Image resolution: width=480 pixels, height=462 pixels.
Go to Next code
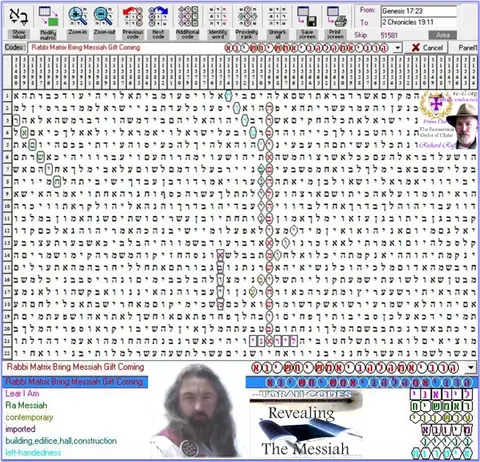[x=158, y=22]
